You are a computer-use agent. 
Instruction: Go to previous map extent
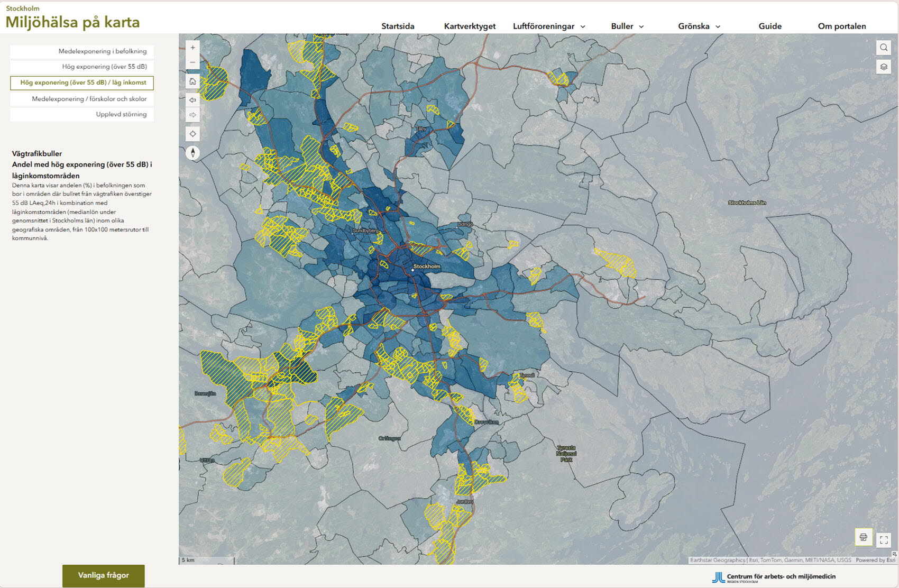click(192, 100)
